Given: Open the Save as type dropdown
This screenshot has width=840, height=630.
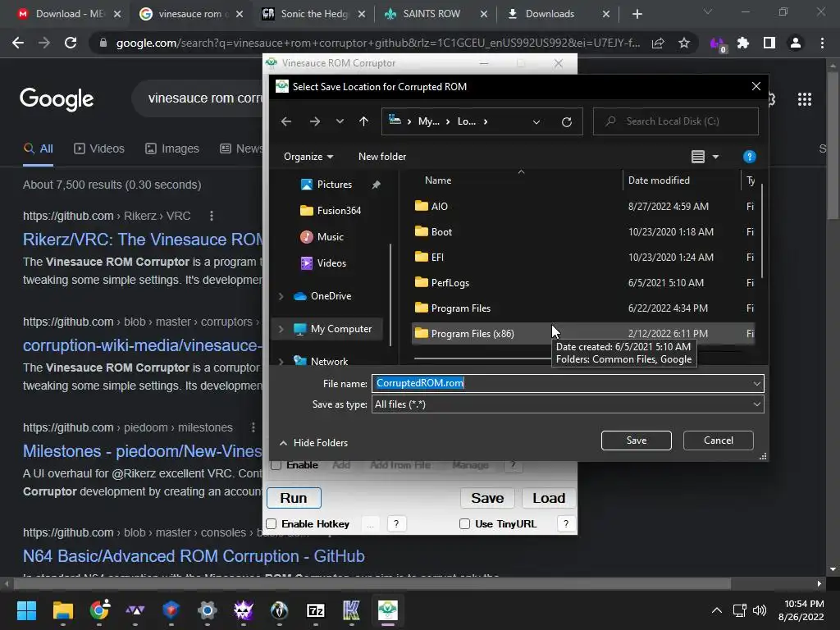Looking at the screenshot, I should [x=568, y=404].
